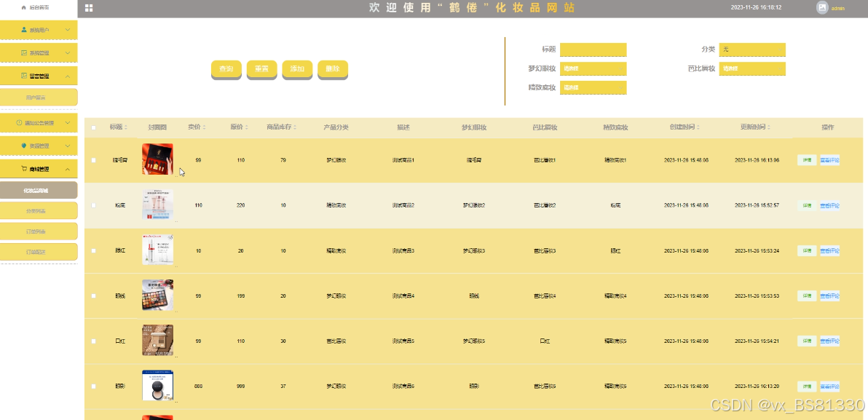Image resolution: width=868 pixels, height=420 pixels.
Task: Collapse 商城管理 menu chevron
Action: coord(68,169)
